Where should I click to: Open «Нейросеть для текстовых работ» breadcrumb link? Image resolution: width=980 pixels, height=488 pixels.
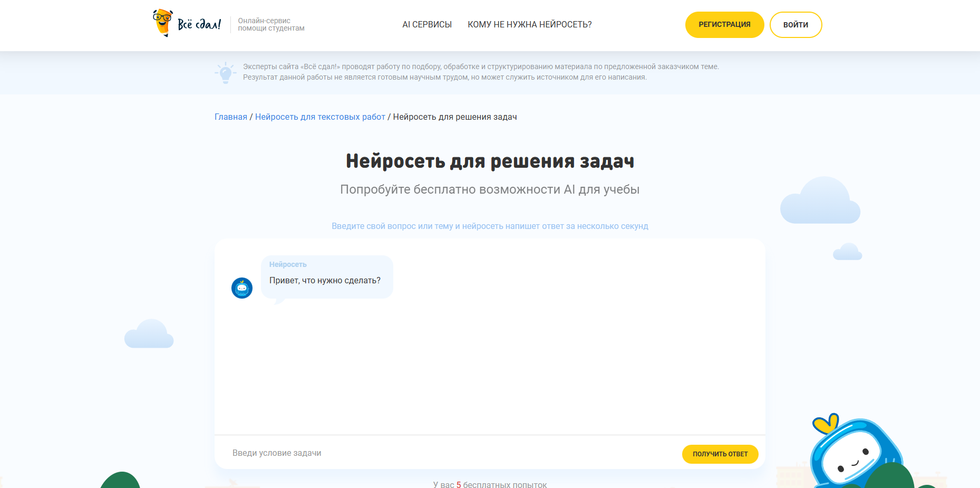click(x=320, y=117)
